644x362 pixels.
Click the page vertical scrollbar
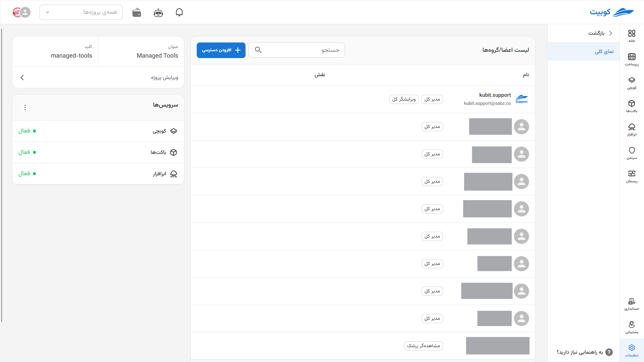[x=2, y=175]
